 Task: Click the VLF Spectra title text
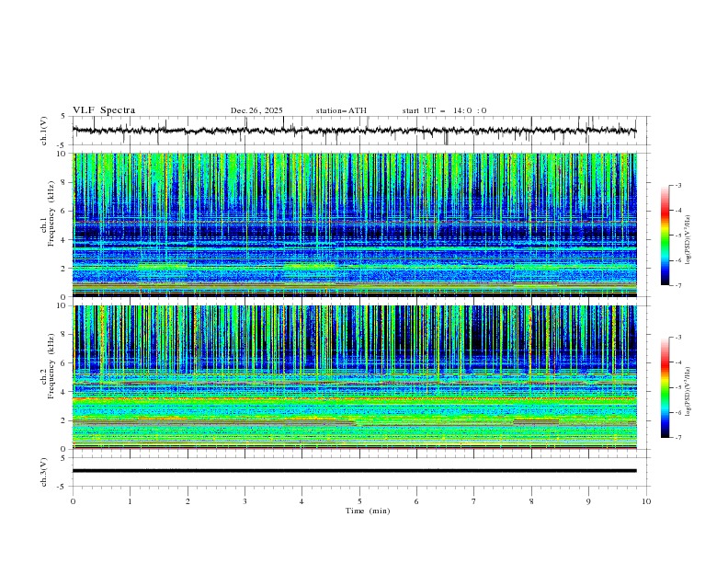point(104,110)
